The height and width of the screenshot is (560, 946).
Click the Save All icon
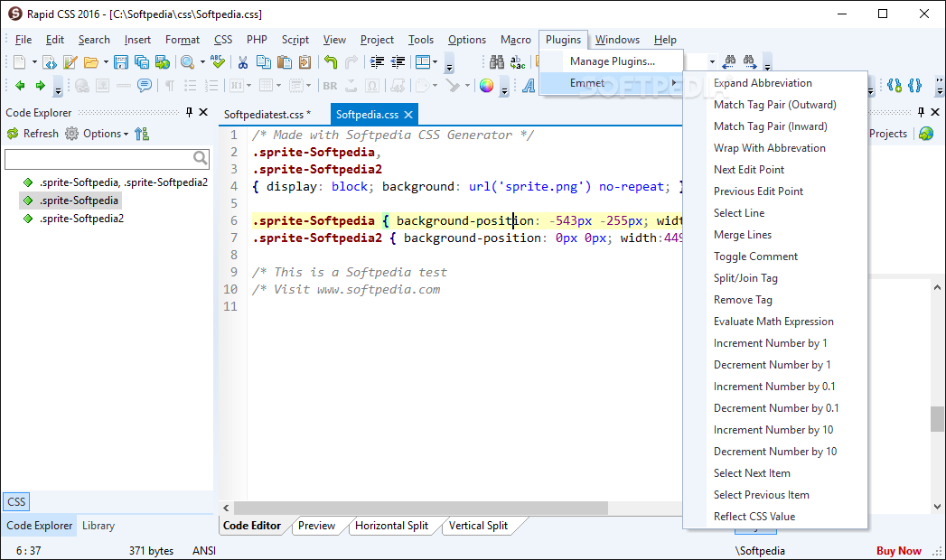click(142, 62)
